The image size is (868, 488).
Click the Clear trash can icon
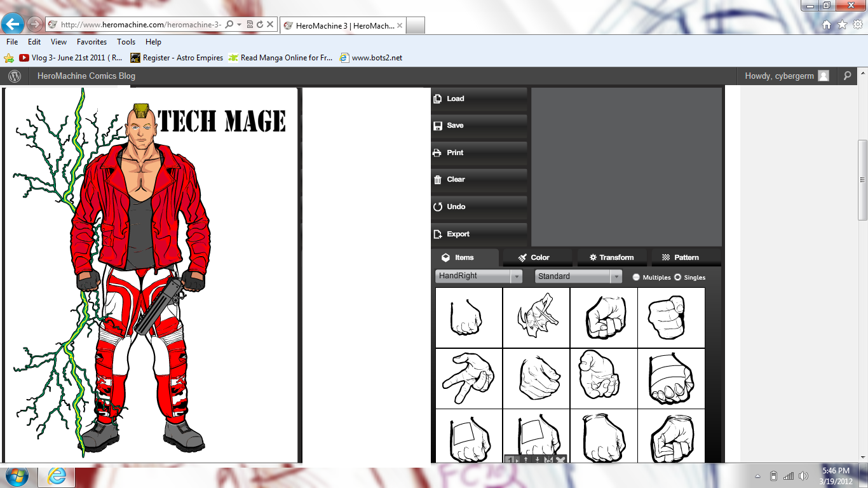(437, 180)
